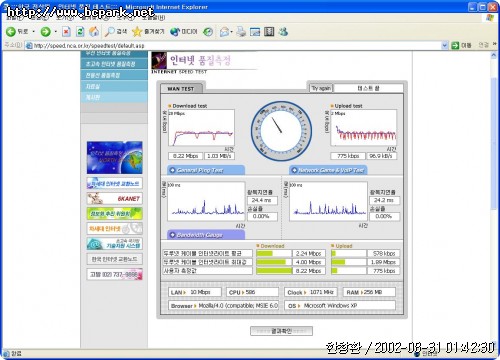Open the Mail envelope icon

(225, 32)
